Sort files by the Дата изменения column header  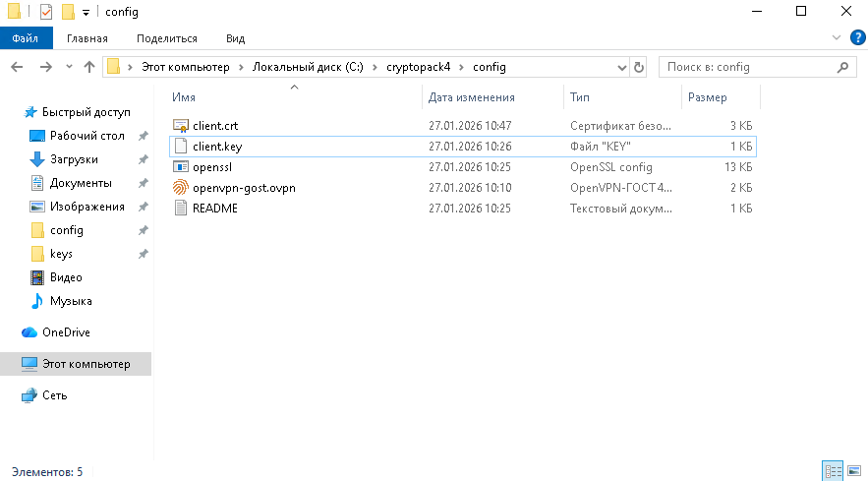[x=472, y=97]
